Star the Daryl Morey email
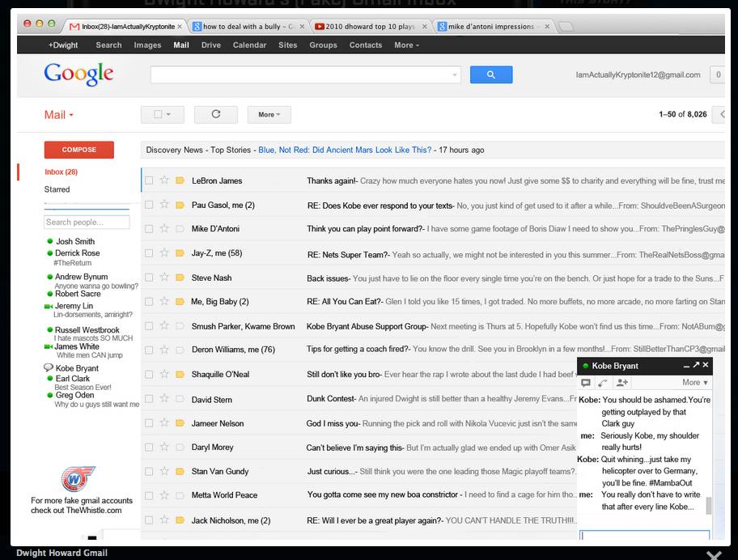The width and height of the screenshot is (738, 560). [164, 446]
